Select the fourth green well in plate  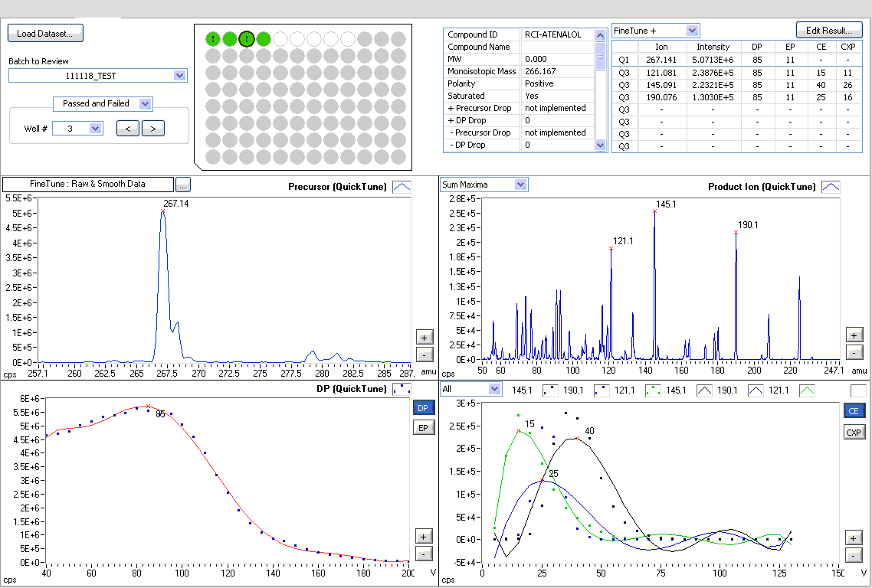tap(264, 39)
